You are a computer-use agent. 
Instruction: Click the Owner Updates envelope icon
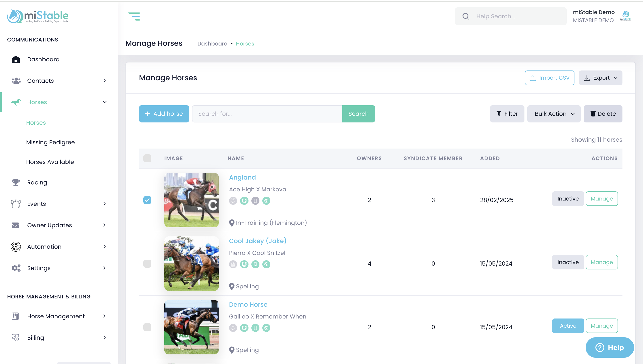pyautogui.click(x=15, y=225)
